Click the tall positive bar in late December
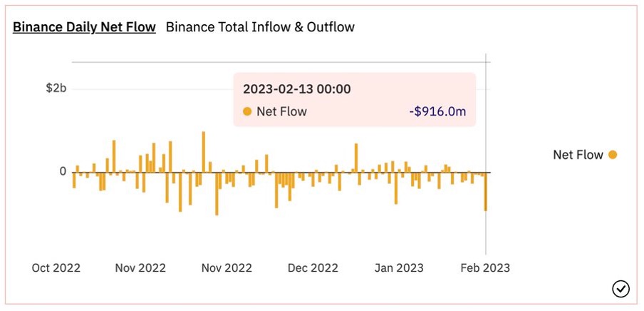Viewport: 644px width, 311px height. 356,158
